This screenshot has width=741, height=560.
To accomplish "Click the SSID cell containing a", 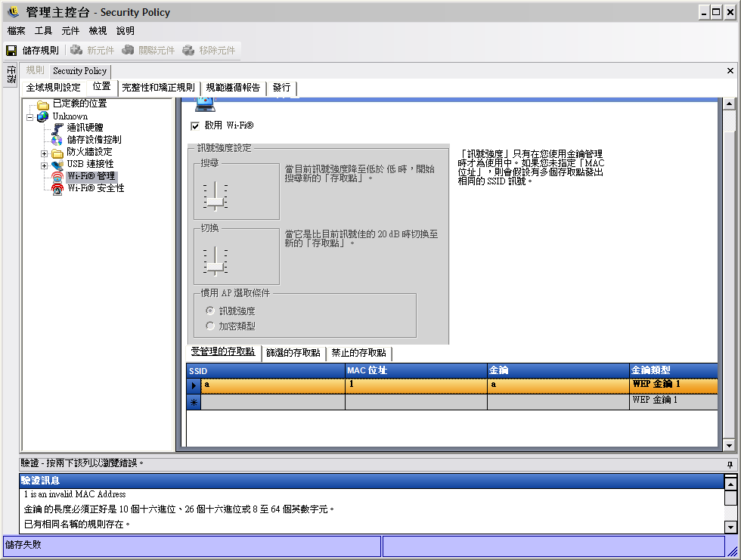I will tap(273, 385).
